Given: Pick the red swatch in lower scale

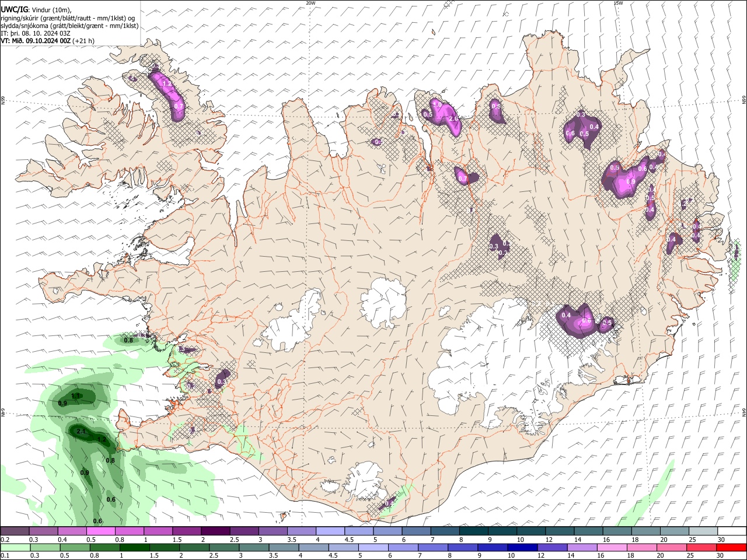Looking at the screenshot, I should 731,547.
